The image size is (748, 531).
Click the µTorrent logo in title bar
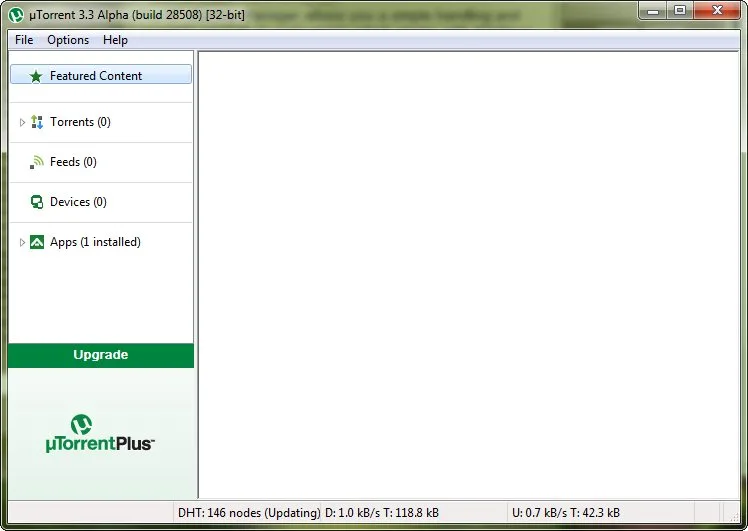click(x=16, y=15)
